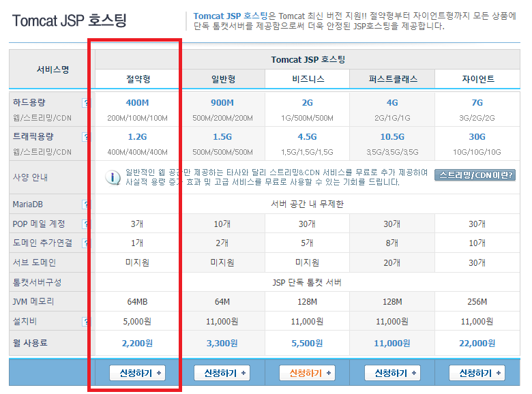Viewport: 532px width, 394px height.
Task: Click the 256M JVM memory cell
Action: coord(477,302)
